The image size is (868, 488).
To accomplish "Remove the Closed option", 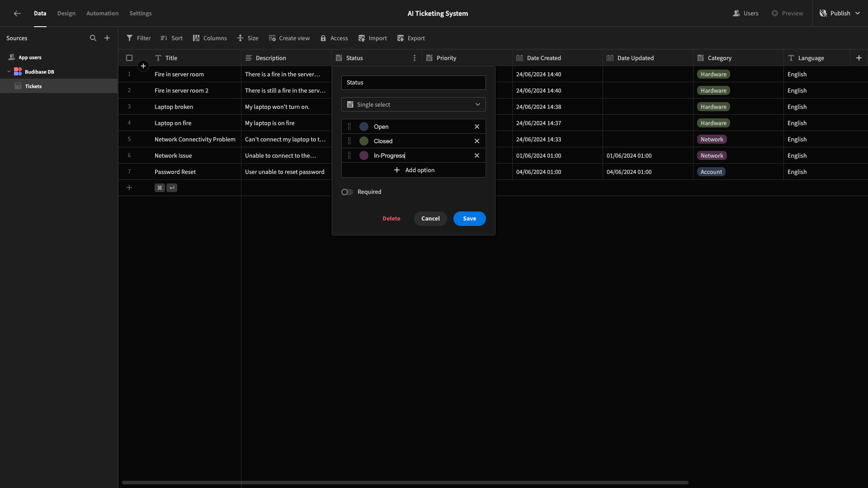I will click(x=477, y=141).
